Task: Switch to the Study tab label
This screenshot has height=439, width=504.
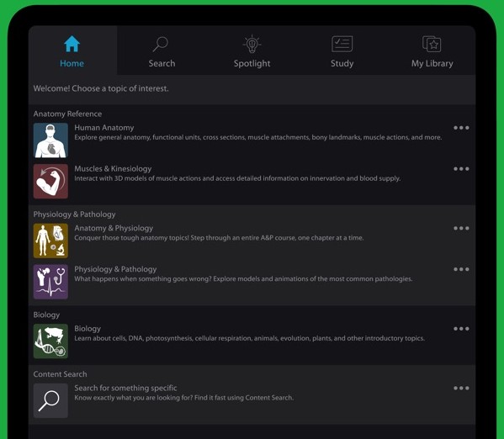Action: tap(342, 64)
